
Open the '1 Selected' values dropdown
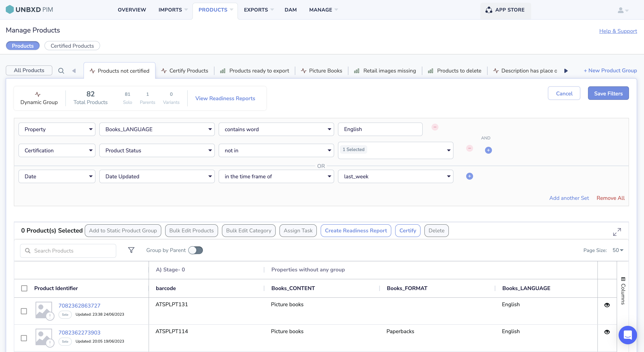coord(396,150)
